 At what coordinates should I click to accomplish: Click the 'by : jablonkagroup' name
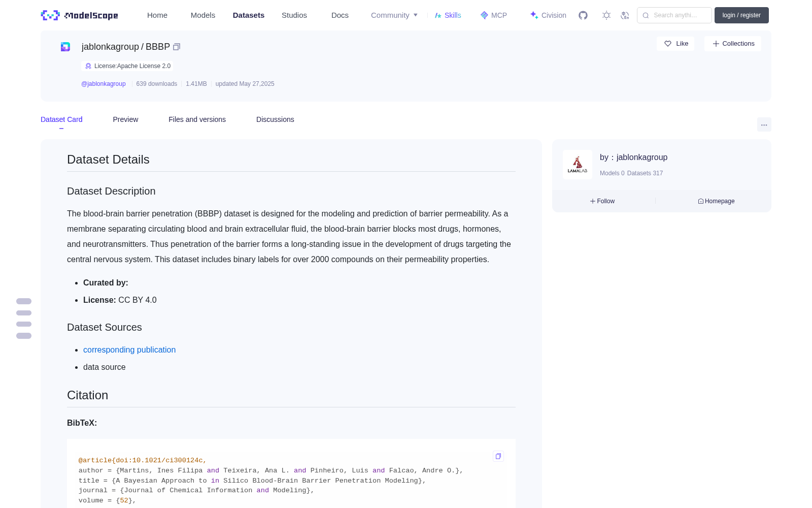point(633,157)
